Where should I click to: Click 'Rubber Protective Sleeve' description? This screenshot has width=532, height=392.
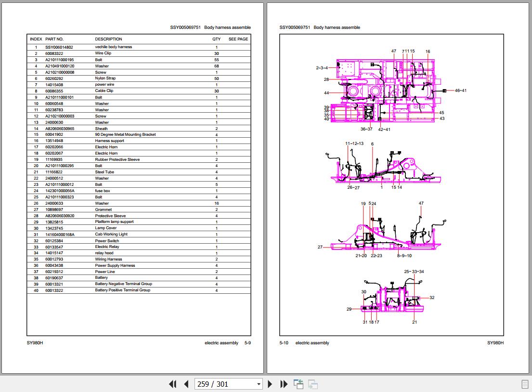click(117, 159)
